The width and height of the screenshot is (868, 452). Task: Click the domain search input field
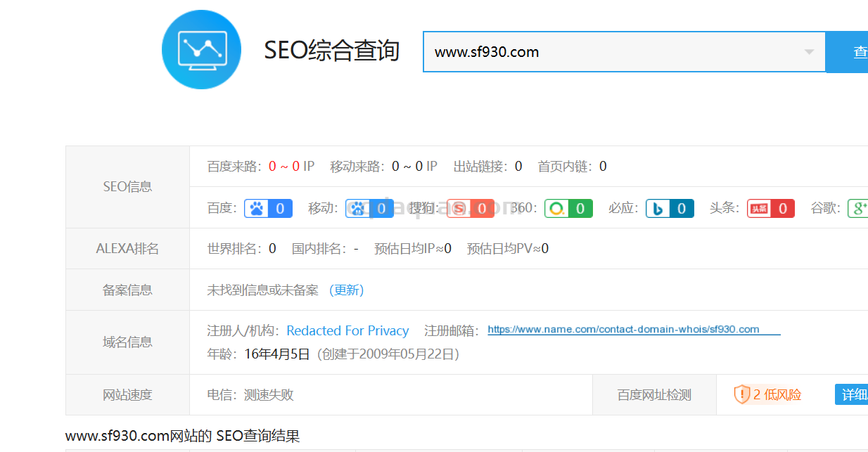point(612,52)
